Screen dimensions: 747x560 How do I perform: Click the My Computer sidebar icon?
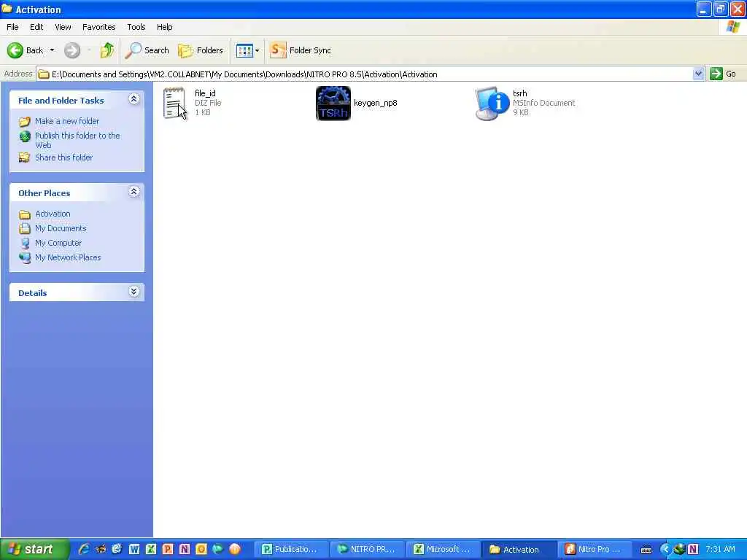(25, 243)
